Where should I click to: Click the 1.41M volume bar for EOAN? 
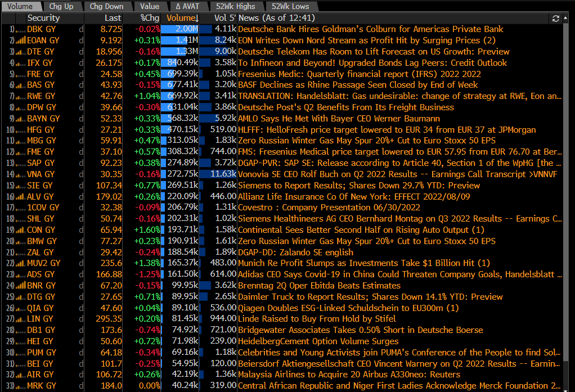click(179, 40)
